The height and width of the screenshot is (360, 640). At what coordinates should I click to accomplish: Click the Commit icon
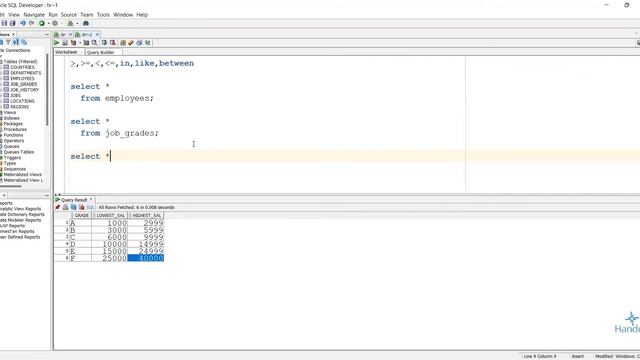[x=104, y=43]
